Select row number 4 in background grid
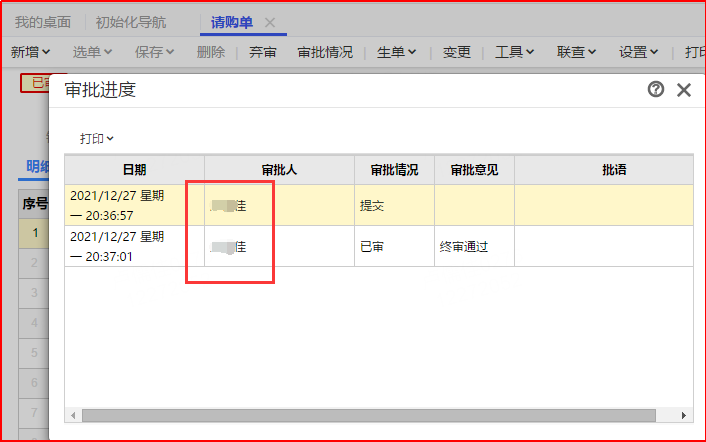This screenshot has height=442, width=706. [34, 323]
